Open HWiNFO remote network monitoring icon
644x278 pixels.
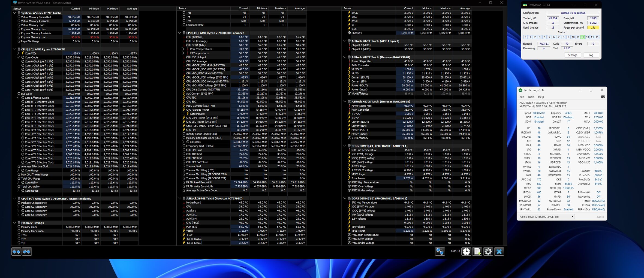(440, 252)
